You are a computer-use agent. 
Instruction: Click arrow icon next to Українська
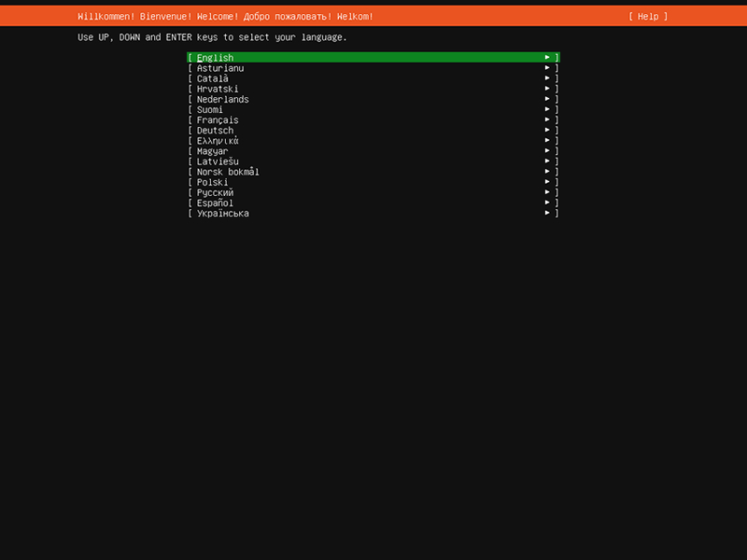[x=547, y=213]
